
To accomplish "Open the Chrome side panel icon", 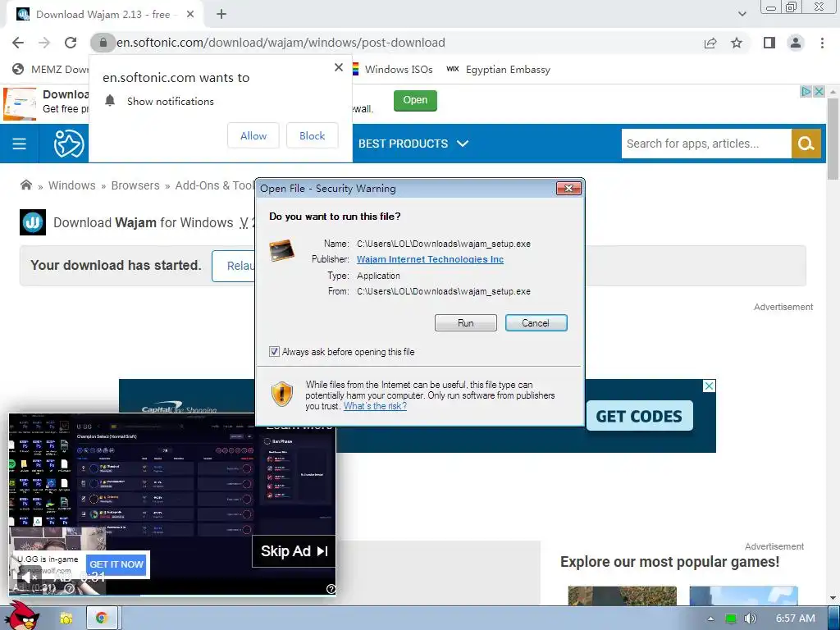I will pos(769,43).
